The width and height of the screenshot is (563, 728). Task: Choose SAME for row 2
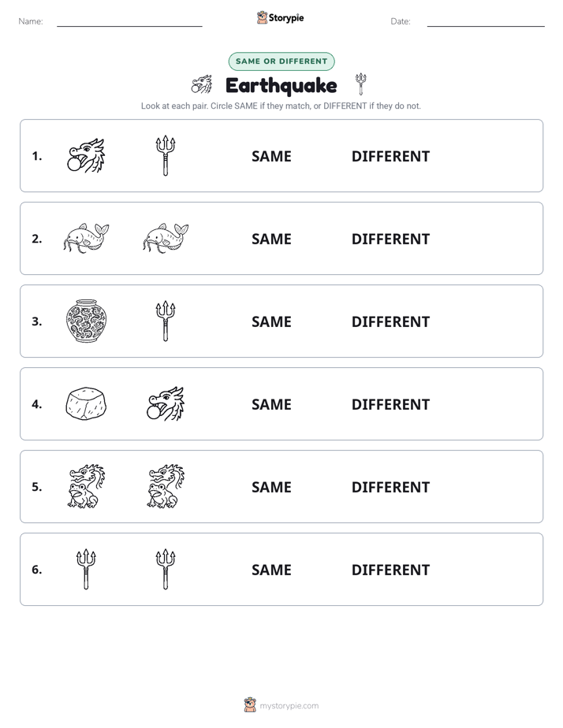click(271, 239)
